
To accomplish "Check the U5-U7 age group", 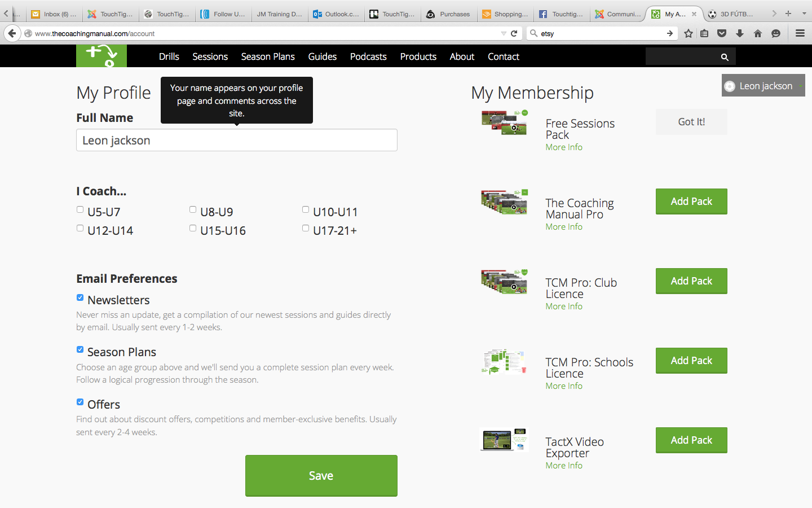I will point(80,209).
